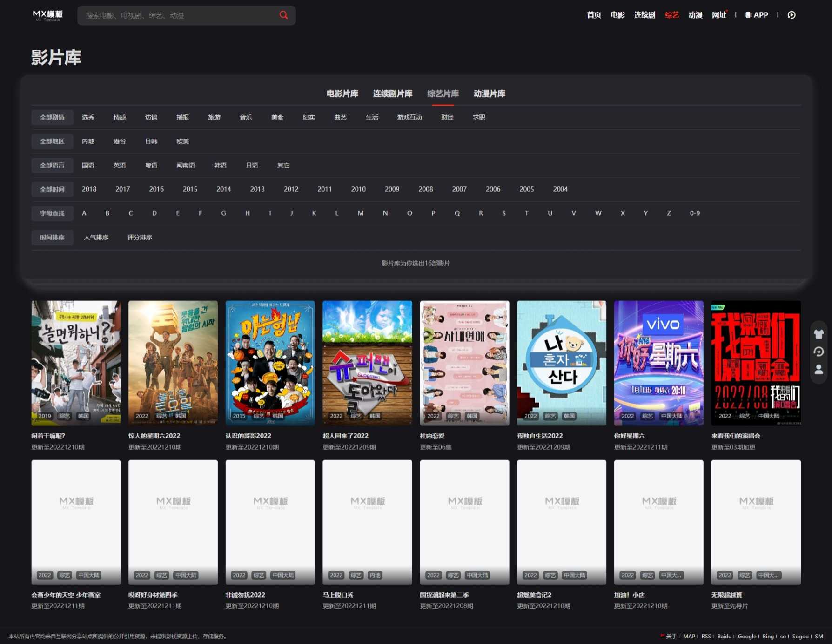Click the MX模板 site logo
The image size is (832, 644).
click(x=48, y=15)
